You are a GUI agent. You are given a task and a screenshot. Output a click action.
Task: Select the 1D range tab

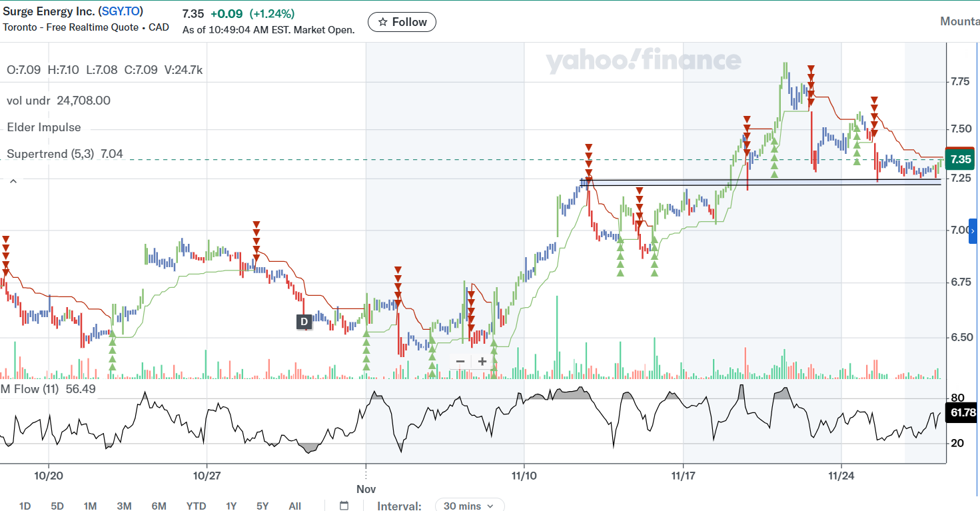[x=25, y=506]
